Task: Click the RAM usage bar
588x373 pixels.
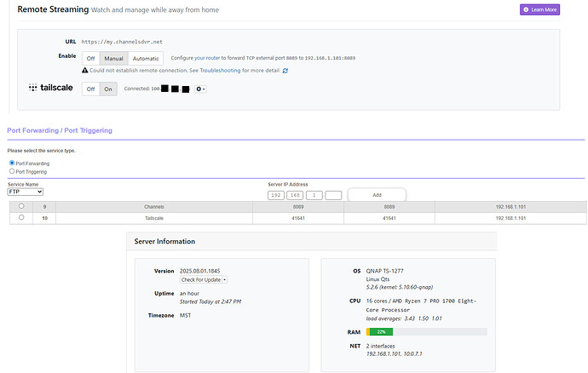Action: [x=426, y=331]
